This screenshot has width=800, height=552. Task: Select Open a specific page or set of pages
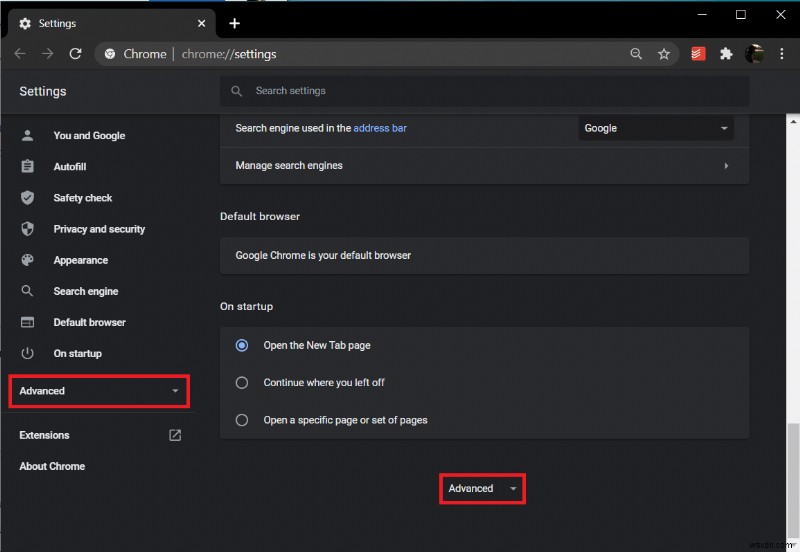pyautogui.click(x=242, y=420)
